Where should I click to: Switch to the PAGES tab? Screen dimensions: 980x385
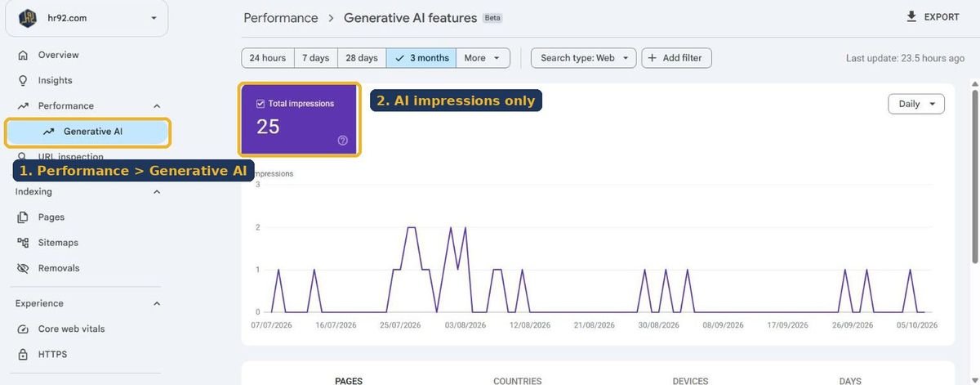349,381
